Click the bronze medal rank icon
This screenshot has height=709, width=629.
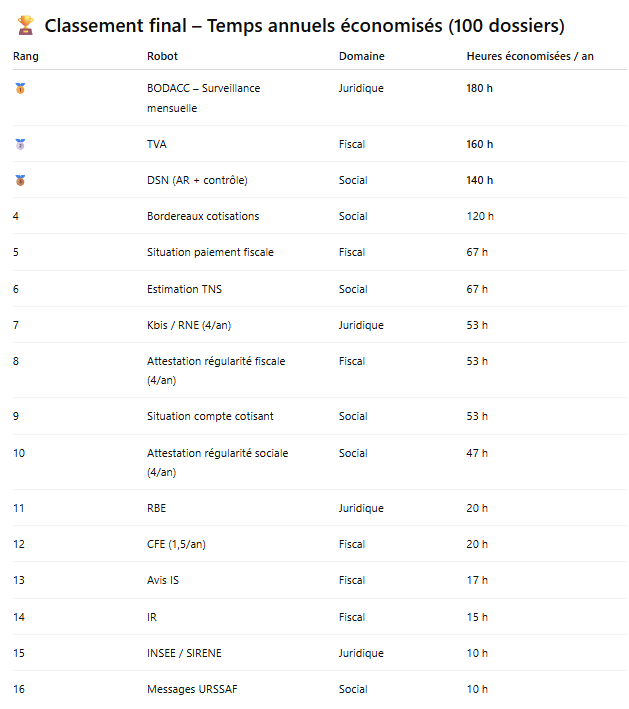coord(20,181)
